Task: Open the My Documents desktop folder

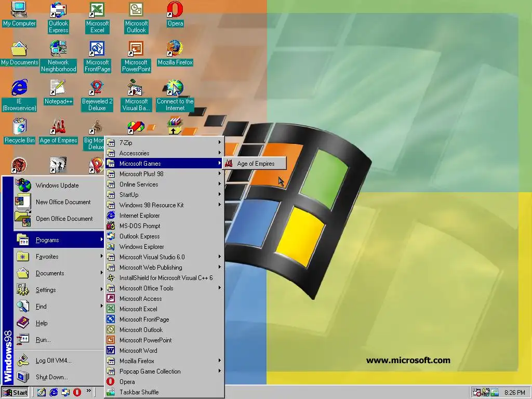Action: coord(19,54)
